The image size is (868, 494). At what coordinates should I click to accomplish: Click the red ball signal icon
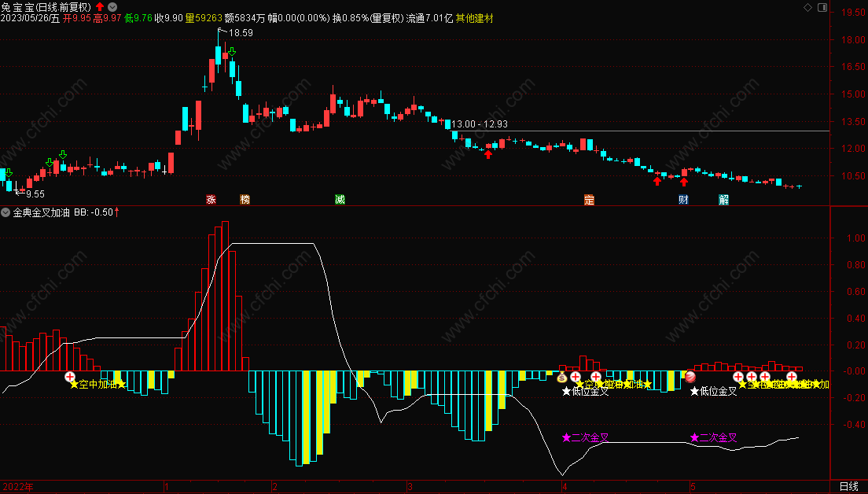click(x=690, y=377)
